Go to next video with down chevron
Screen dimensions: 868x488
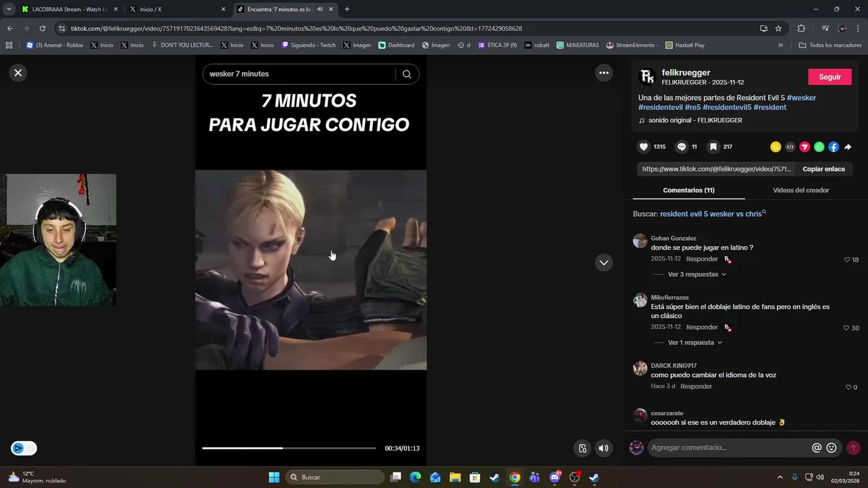(604, 262)
